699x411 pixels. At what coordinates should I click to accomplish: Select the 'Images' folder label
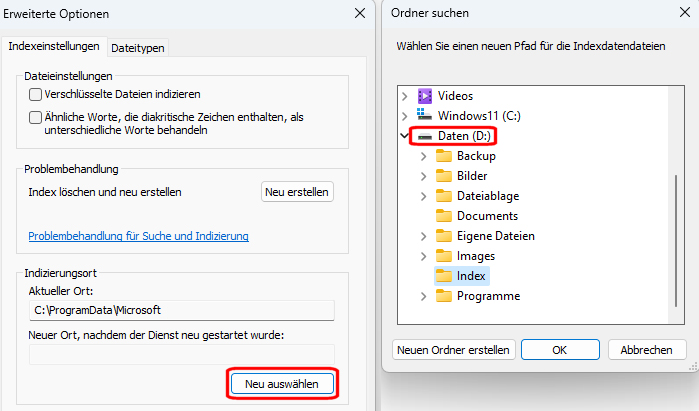[476, 256]
